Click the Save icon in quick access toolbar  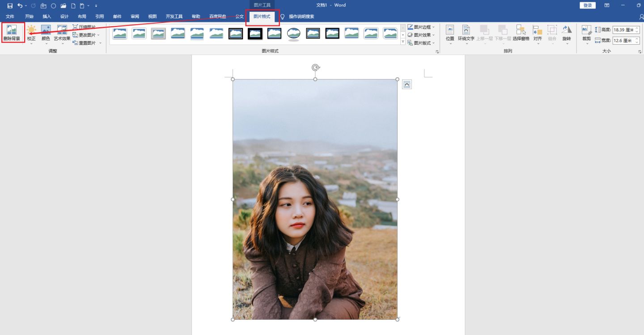coord(10,6)
